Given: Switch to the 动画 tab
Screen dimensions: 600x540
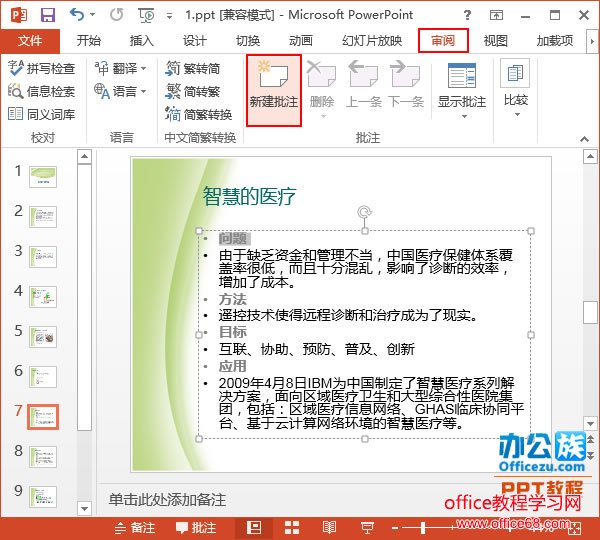Looking at the screenshot, I should [x=301, y=41].
